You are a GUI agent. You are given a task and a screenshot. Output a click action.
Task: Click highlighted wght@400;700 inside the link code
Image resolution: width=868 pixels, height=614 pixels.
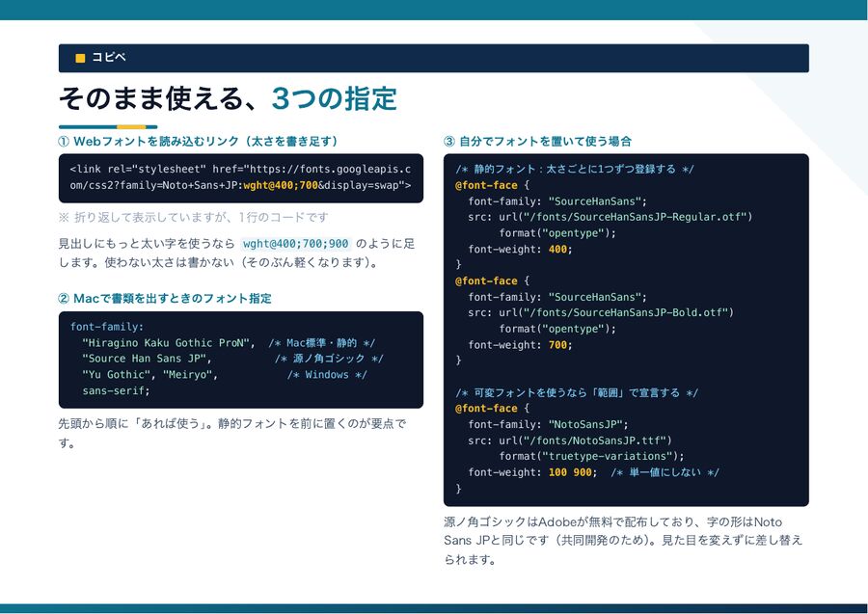click(x=281, y=185)
